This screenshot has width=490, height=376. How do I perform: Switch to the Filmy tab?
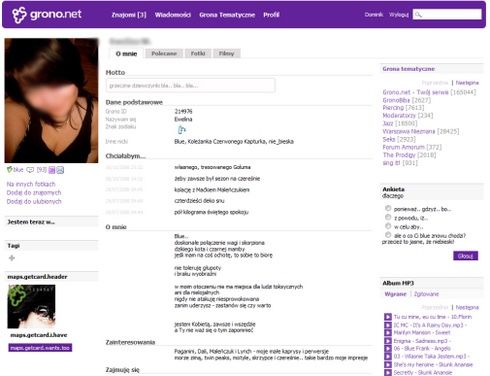226,53
